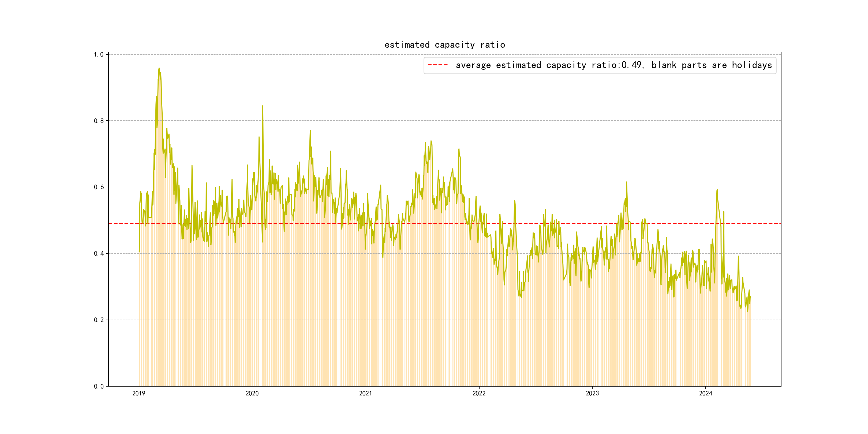The height and width of the screenshot is (434, 868).
Task: Click the sharp spike in early 2020
Action: point(263,106)
